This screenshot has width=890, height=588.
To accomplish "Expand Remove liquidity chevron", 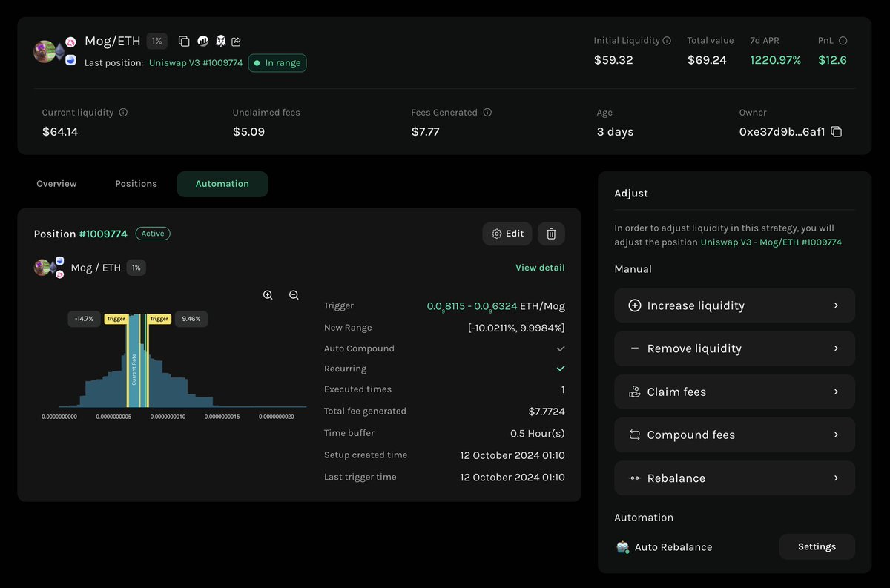I will pyautogui.click(x=836, y=348).
